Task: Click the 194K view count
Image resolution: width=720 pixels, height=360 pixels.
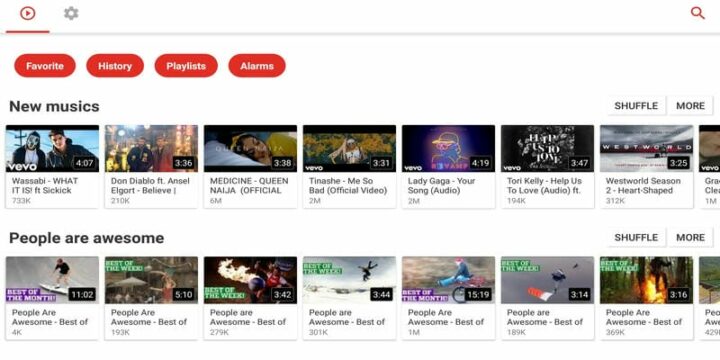Action: [517, 201]
